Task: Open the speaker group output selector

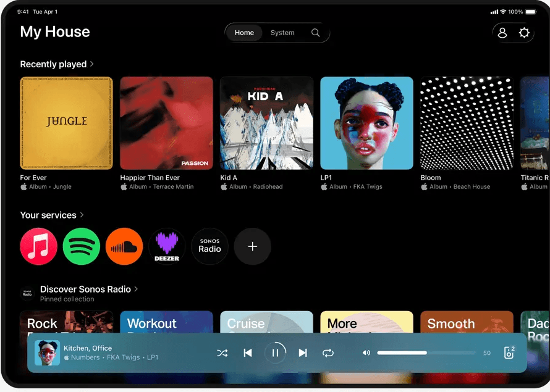Action: pyautogui.click(x=509, y=352)
